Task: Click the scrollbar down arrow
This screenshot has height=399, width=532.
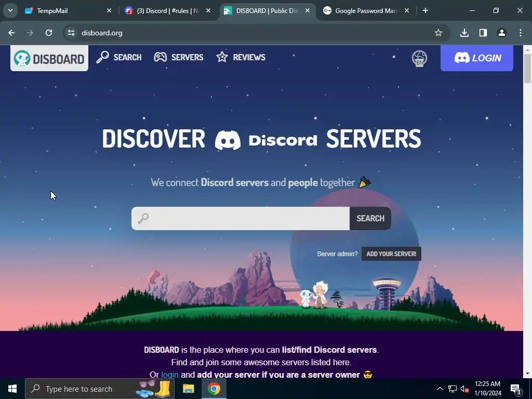Action: pyautogui.click(x=528, y=374)
